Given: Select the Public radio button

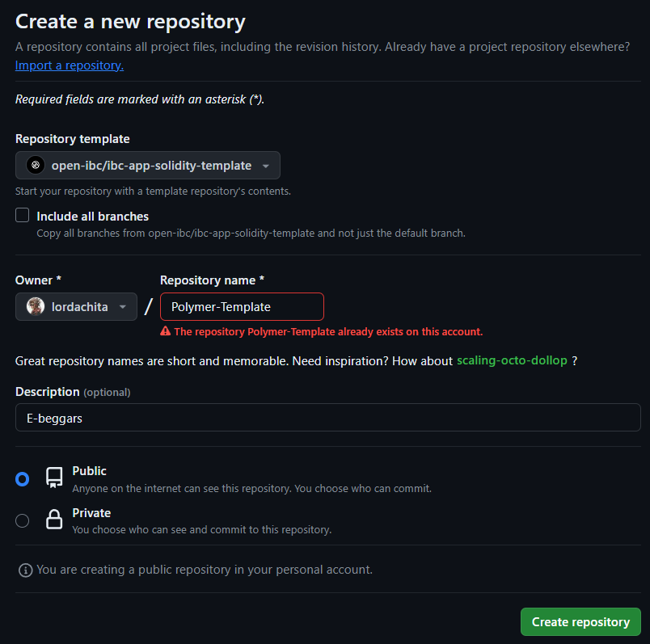Looking at the screenshot, I should coord(23,479).
